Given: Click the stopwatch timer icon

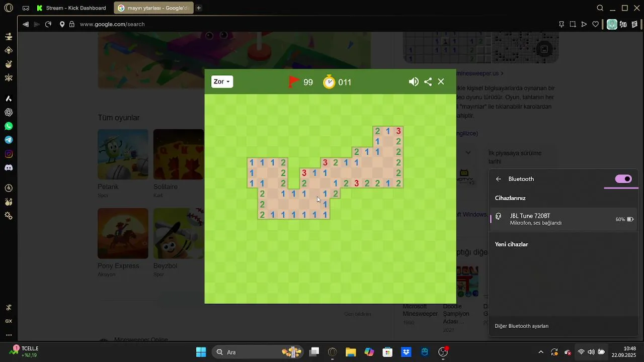Looking at the screenshot, I should tap(329, 81).
